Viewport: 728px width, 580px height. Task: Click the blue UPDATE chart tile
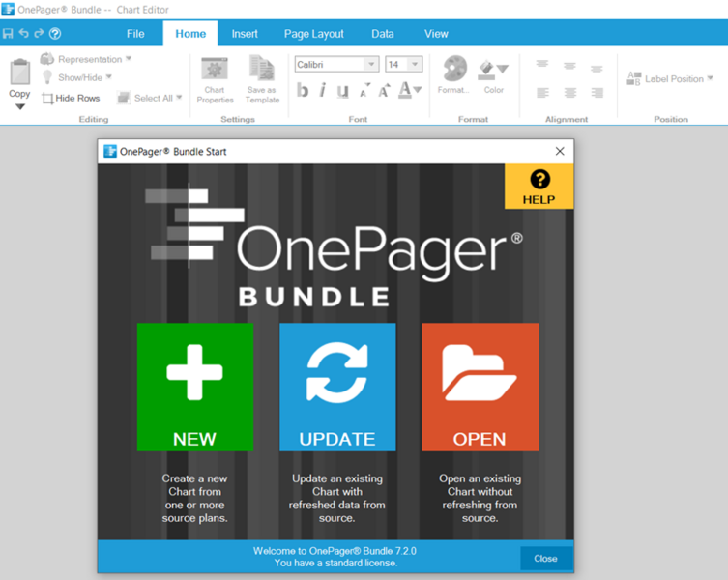point(337,387)
